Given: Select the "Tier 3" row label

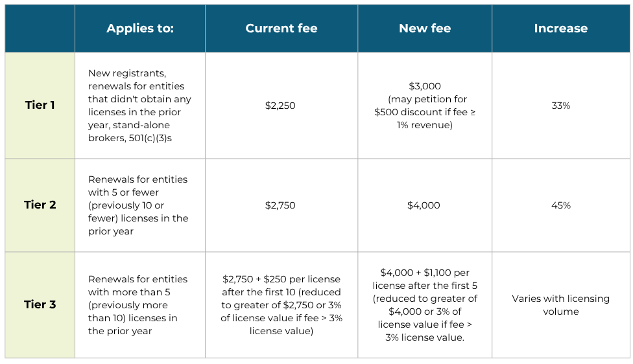Looking at the screenshot, I should click(x=40, y=304).
